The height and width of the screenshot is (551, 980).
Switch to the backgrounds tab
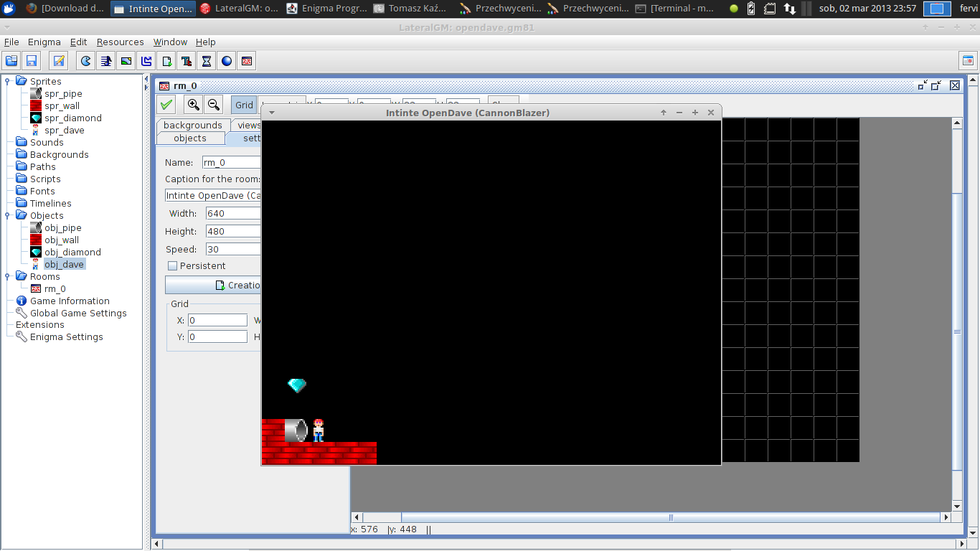tap(192, 125)
